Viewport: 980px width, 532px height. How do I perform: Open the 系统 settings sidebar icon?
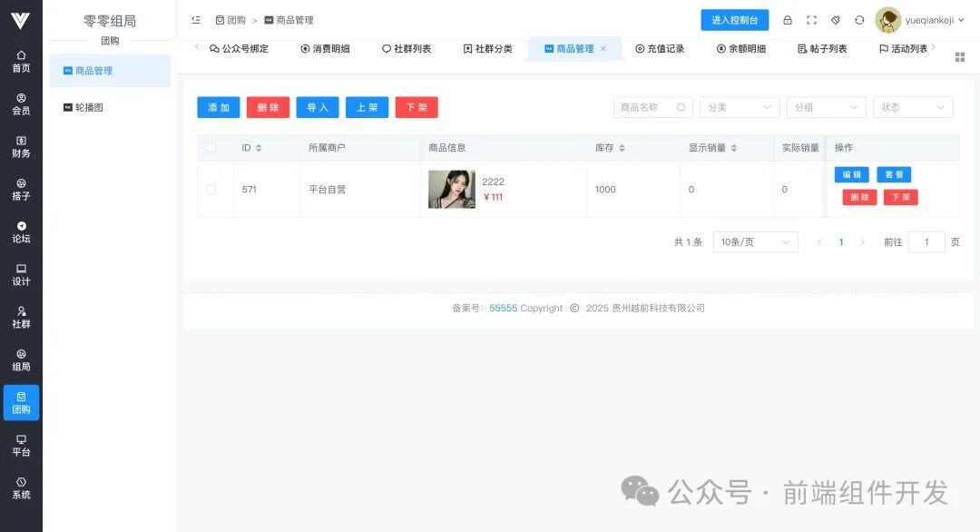pyautogui.click(x=20, y=488)
